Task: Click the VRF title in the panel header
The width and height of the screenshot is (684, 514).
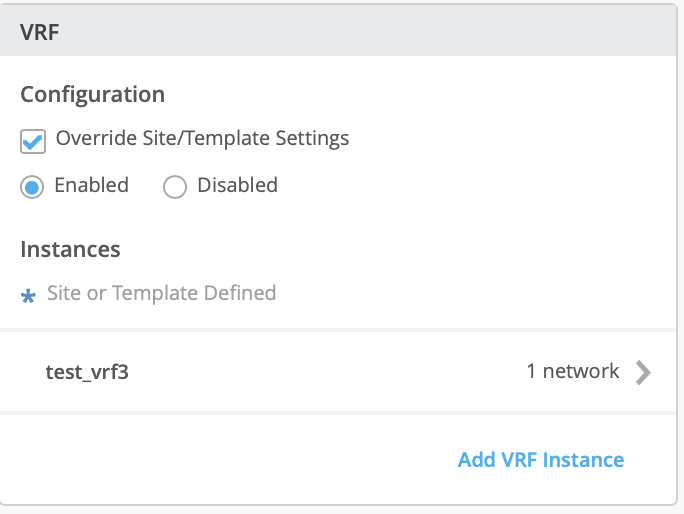Action: pos(39,30)
